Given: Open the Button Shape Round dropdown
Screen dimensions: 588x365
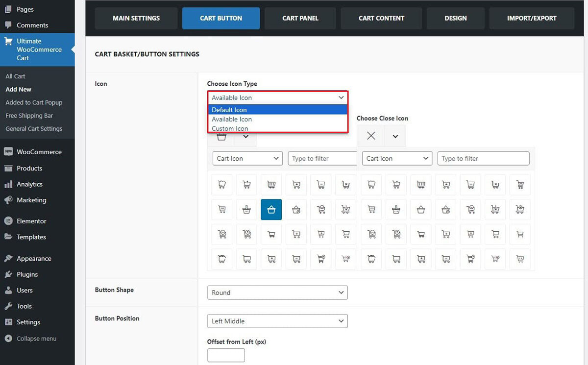Looking at the screenshot, I should point(277,292).
